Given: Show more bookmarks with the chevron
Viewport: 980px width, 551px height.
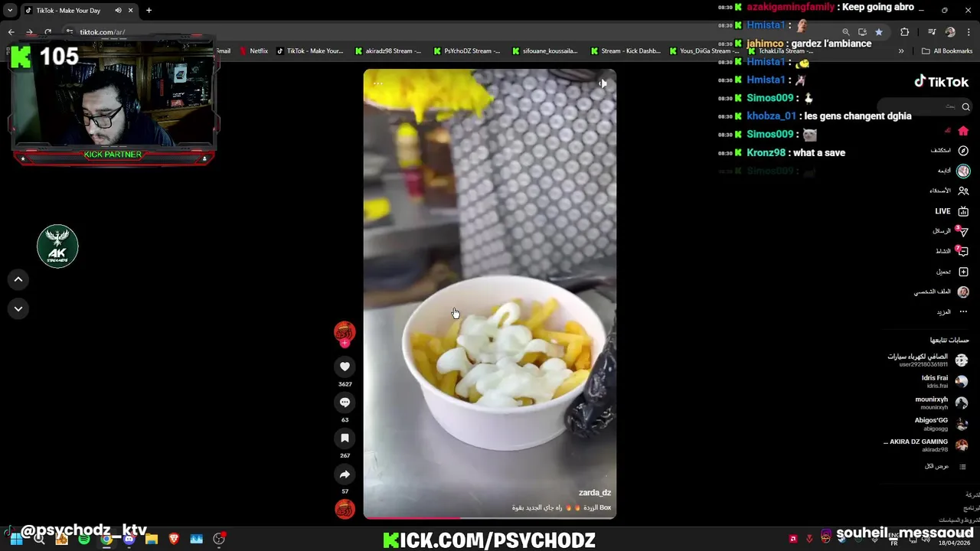Looking at the screenshot, I should [x=901, y=51].
